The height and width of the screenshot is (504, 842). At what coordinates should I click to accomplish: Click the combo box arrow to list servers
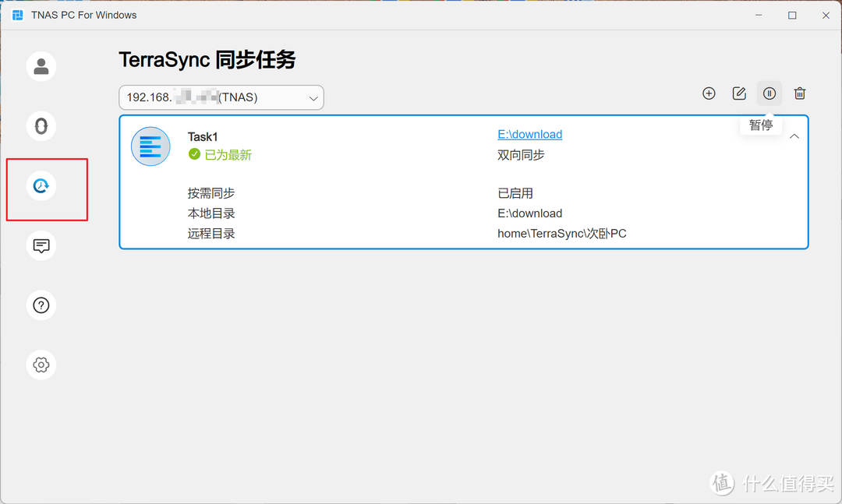point(313,97)
